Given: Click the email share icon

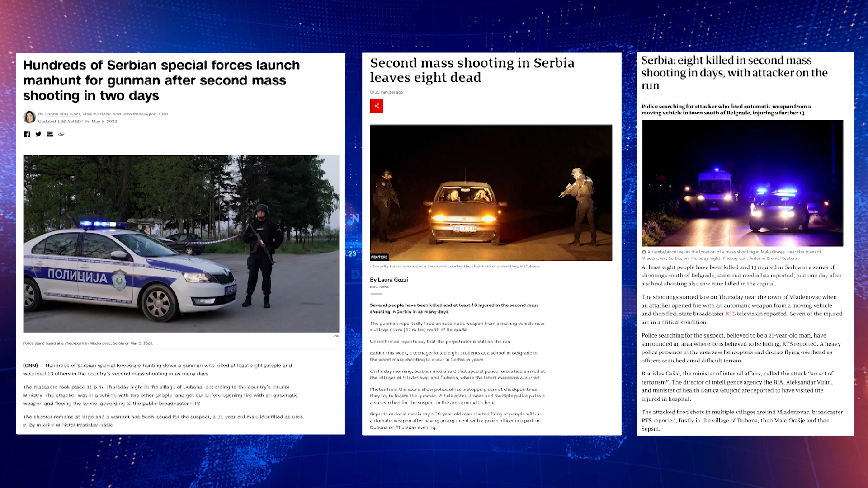Looking at the screenshot, I should pyautogui.click(x=50, y=134).
